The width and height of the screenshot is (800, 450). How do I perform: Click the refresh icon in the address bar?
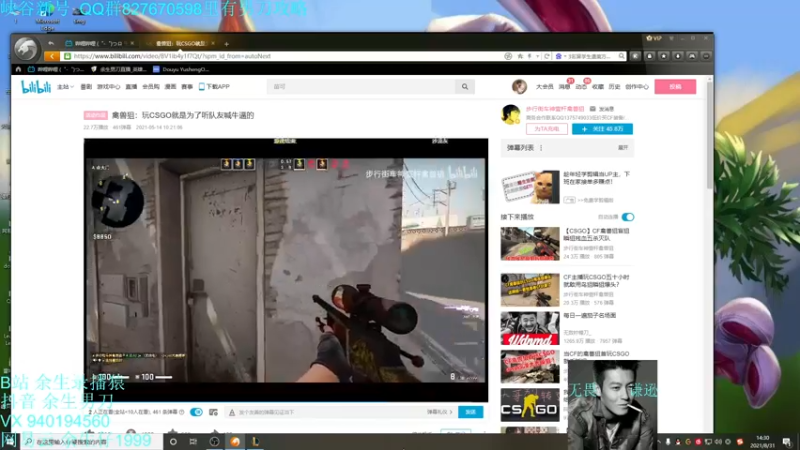click(x=546, y=56)
